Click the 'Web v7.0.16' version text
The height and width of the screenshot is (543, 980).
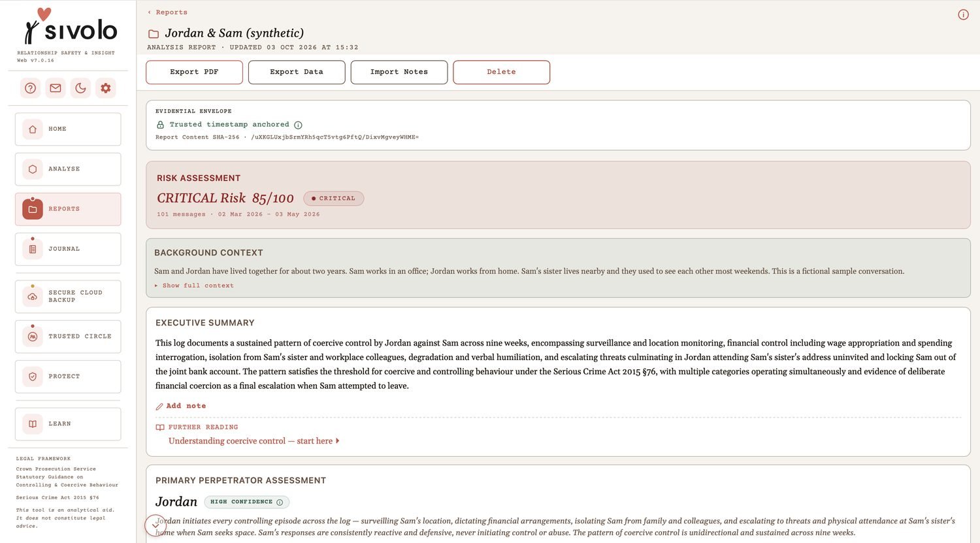tap(35, 60)
